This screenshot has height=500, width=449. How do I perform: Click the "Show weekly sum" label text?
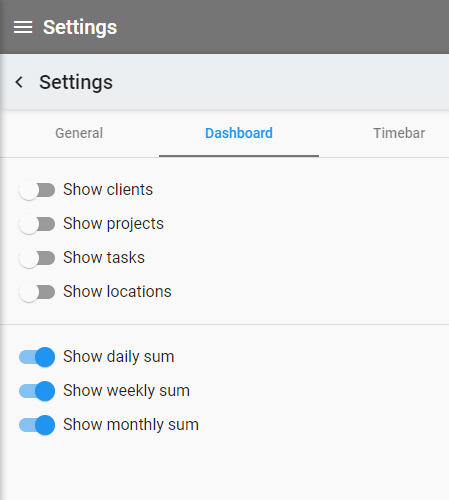[x=126, y=391]
